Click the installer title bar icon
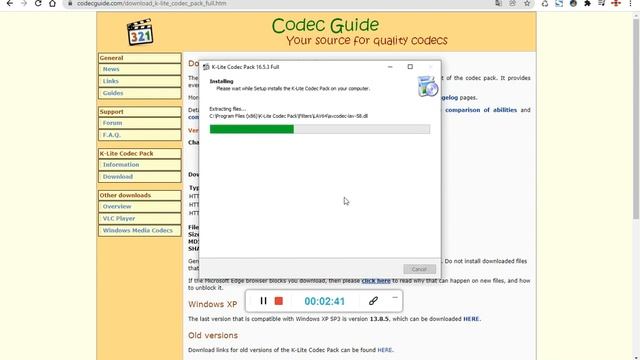This screenshot has height=360, width=640. 206,67
